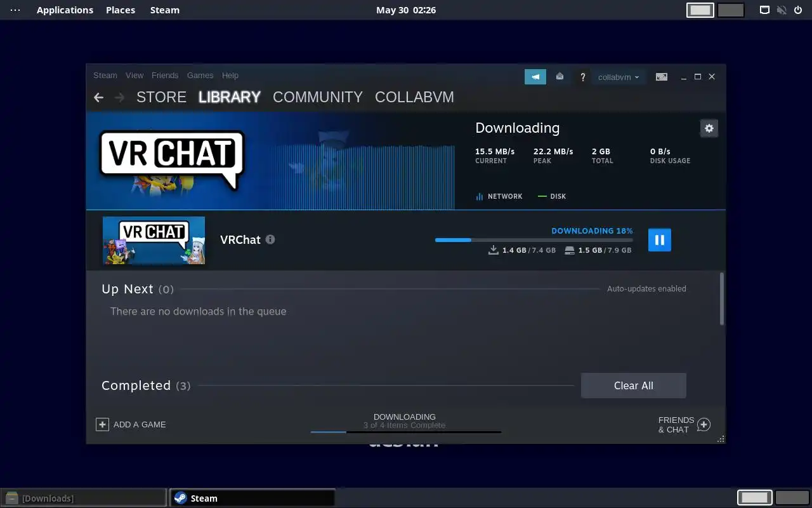Click the Completed heading
Viewport: 812px width, 508px height.
pos(136,385)
